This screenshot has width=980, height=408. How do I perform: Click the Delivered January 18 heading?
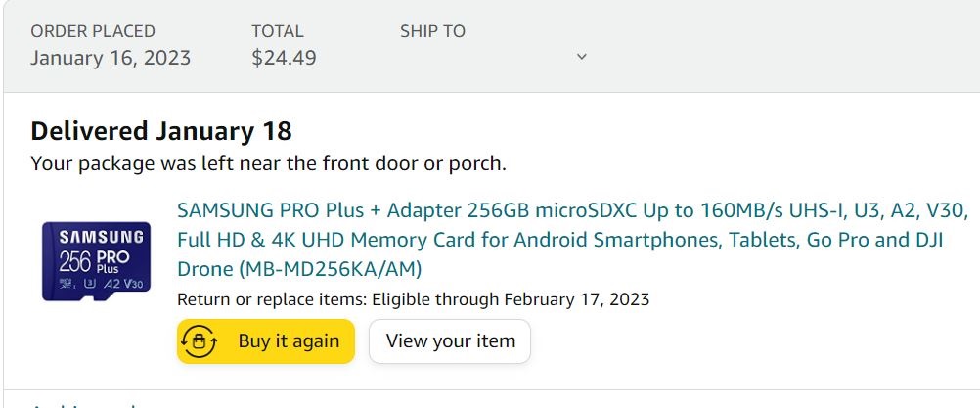(161, 130)
